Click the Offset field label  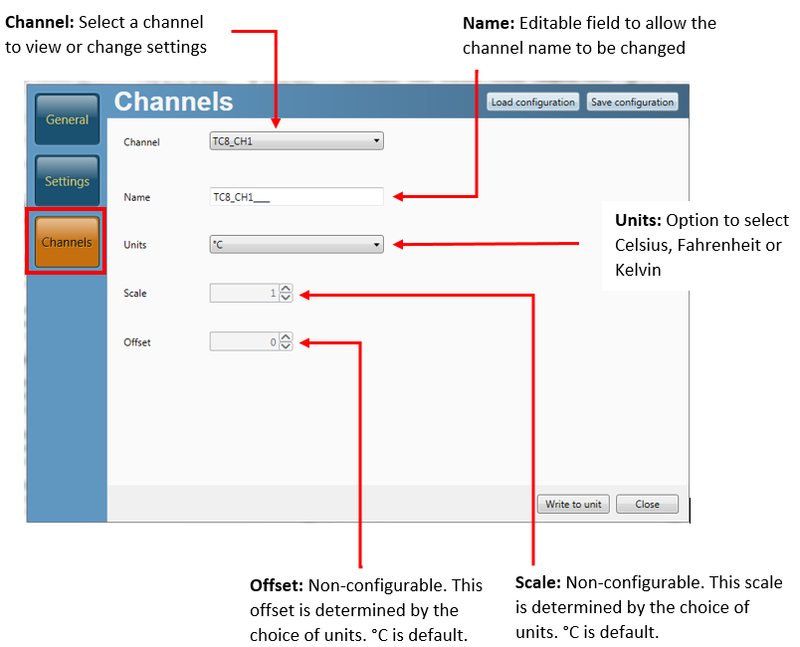pos(137,342)
